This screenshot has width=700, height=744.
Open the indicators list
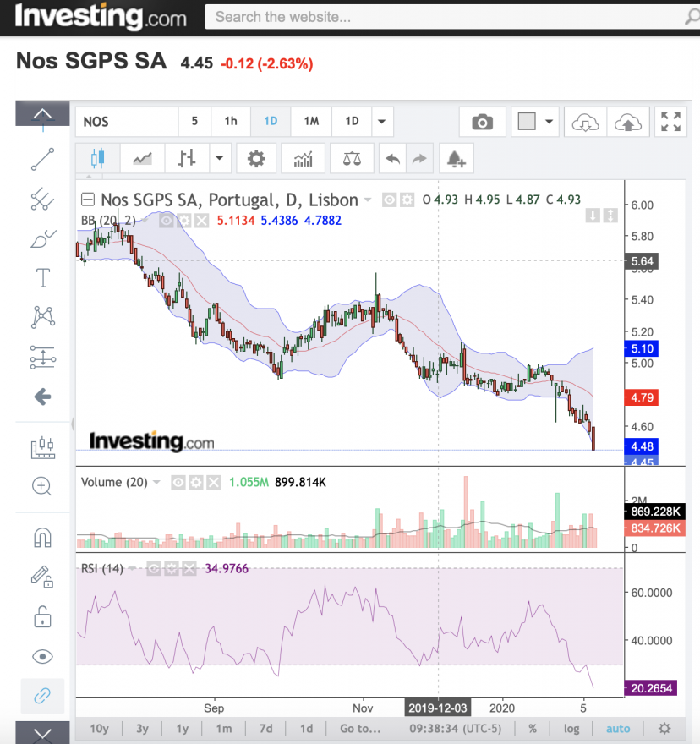(x=304, y=158)
